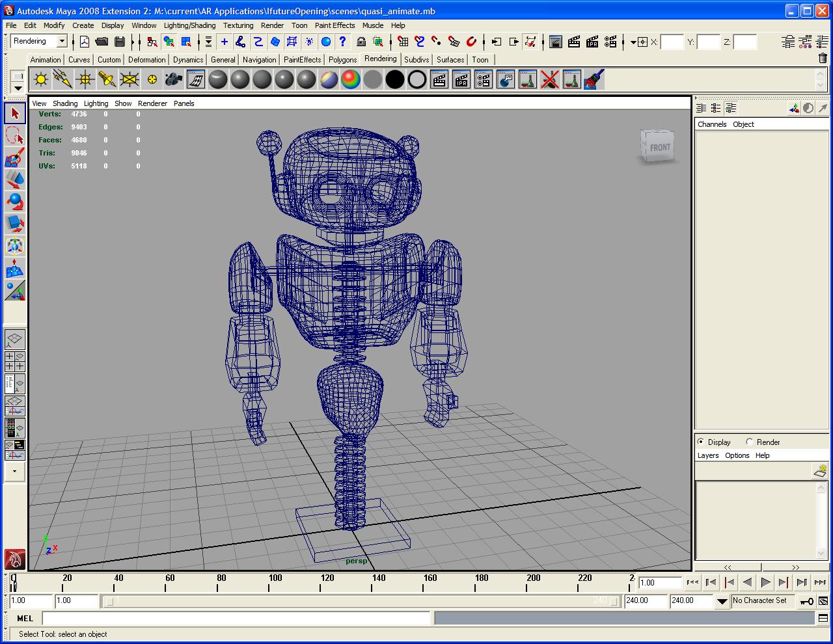Assign black surface shader from shelf

click(x=394, y=80)
